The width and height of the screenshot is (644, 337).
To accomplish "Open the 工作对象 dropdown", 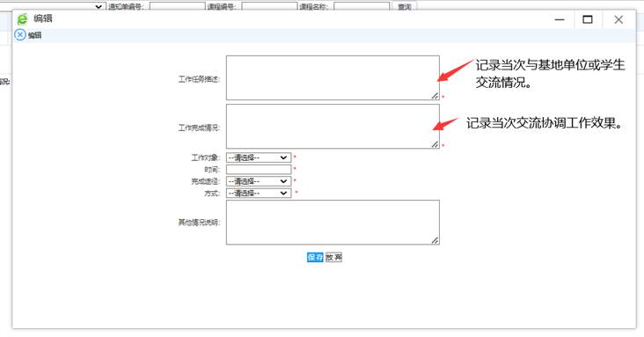I will (259, 158).
